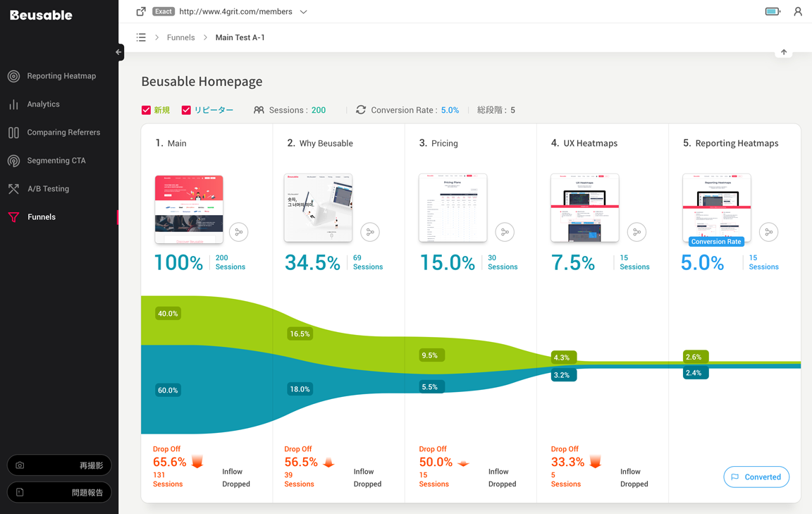The height and width of the screenshot is (514, 812).
Task: Open the UX Heatmaps page thumbnail
Action: [x=584, y=208]
